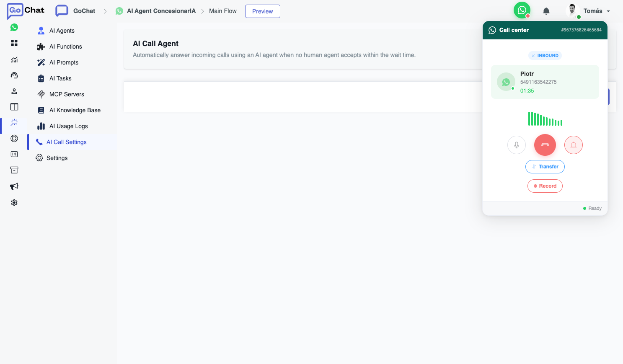Screen dimensions: 623x364
Task: Click the Ready status indicator
Action: [592, 208]
